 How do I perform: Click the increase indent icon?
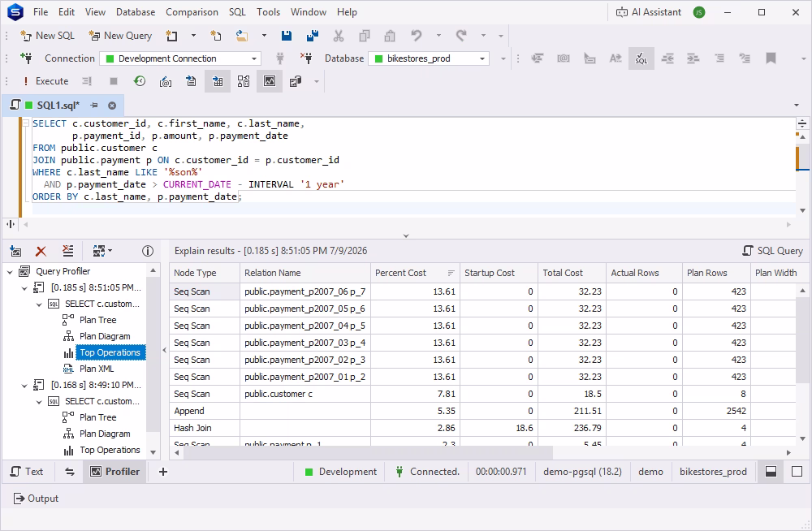click(x=693, y=58)
